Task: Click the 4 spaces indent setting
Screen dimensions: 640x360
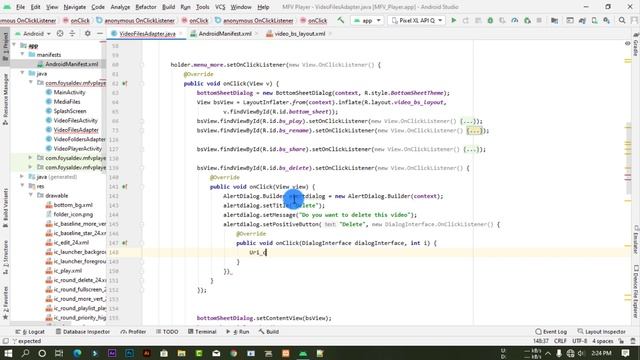Action: click(x=603, y=341)
